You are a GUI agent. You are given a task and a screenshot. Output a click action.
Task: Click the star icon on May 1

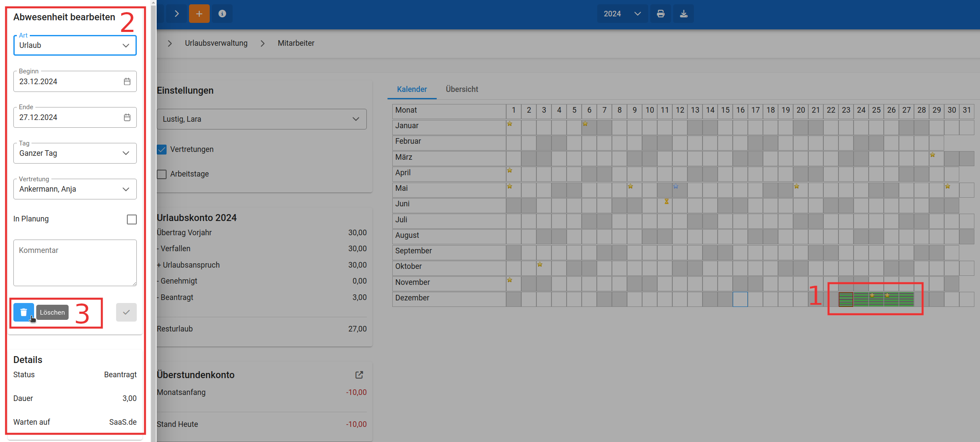pos(510,186)
